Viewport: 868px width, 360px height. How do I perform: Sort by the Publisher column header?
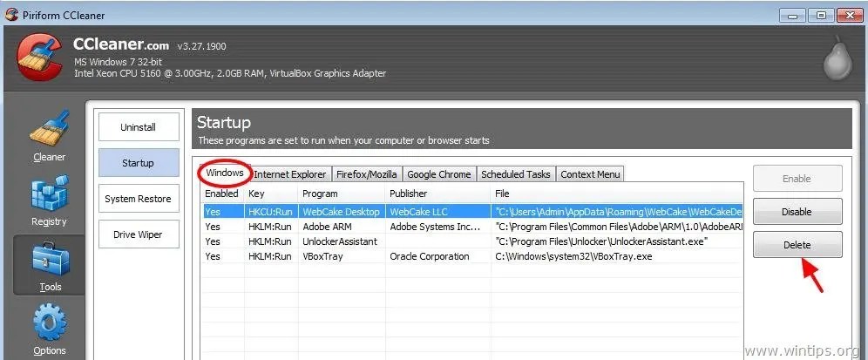pyautogui.click(x=437, y=194)
